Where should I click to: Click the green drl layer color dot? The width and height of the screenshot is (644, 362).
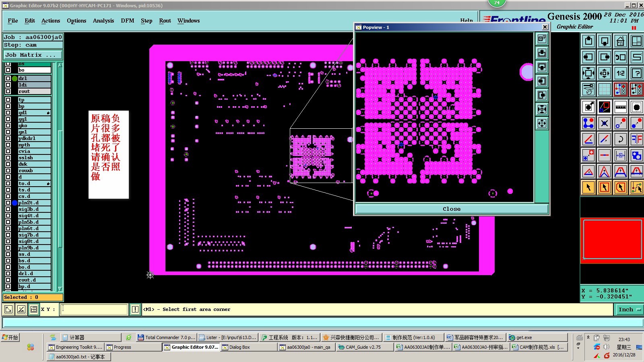[x=15, y=78]
